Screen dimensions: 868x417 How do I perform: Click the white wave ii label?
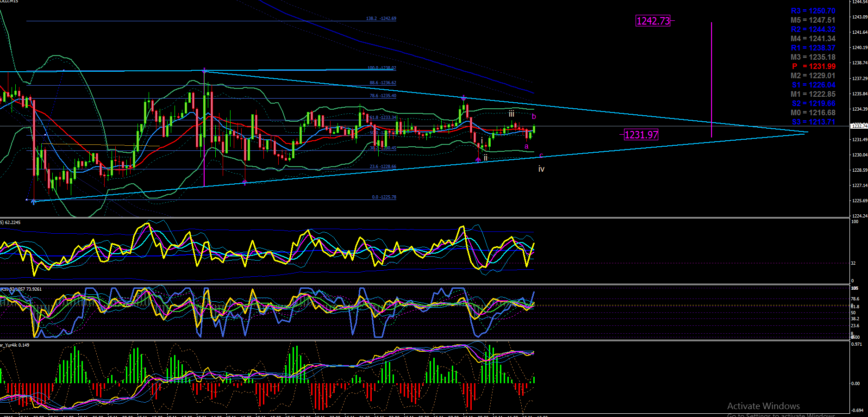(x=485, y=158)
